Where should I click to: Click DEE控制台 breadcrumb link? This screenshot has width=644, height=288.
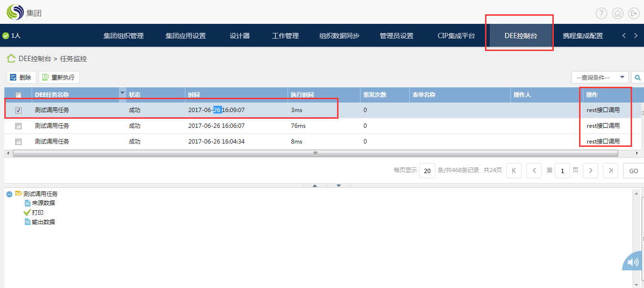click(35, 59)
